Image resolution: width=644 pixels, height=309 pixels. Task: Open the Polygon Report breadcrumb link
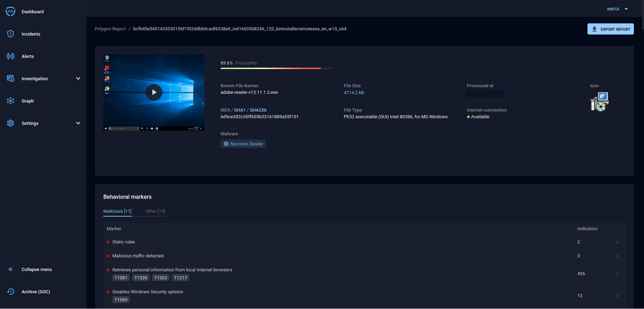click(110, 29)
